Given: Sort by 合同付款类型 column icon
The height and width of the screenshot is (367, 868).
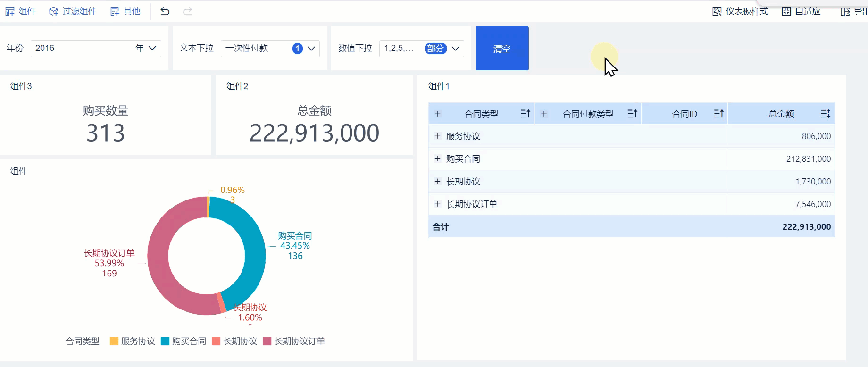Looking at the screenshot, I should click(x=632, y=114).
